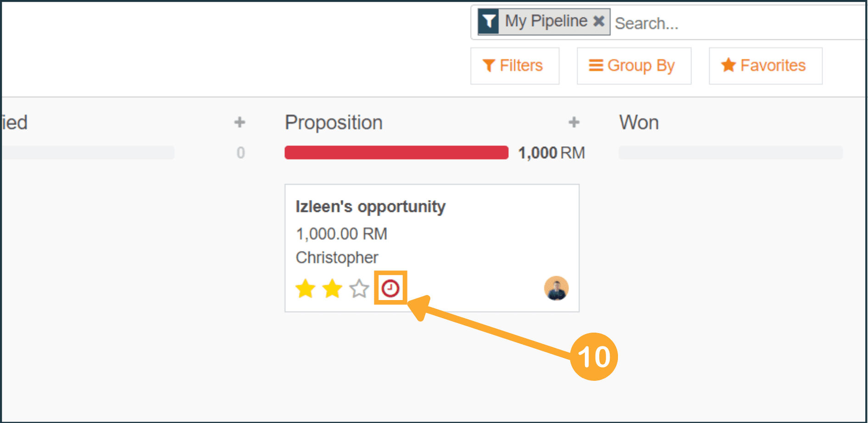Open Izleen's opportunity card title
This screenshot has height=423, width=868.
point(370,206)
